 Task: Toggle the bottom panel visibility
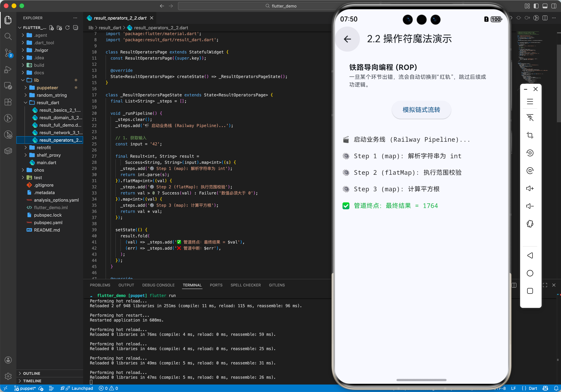545,6
